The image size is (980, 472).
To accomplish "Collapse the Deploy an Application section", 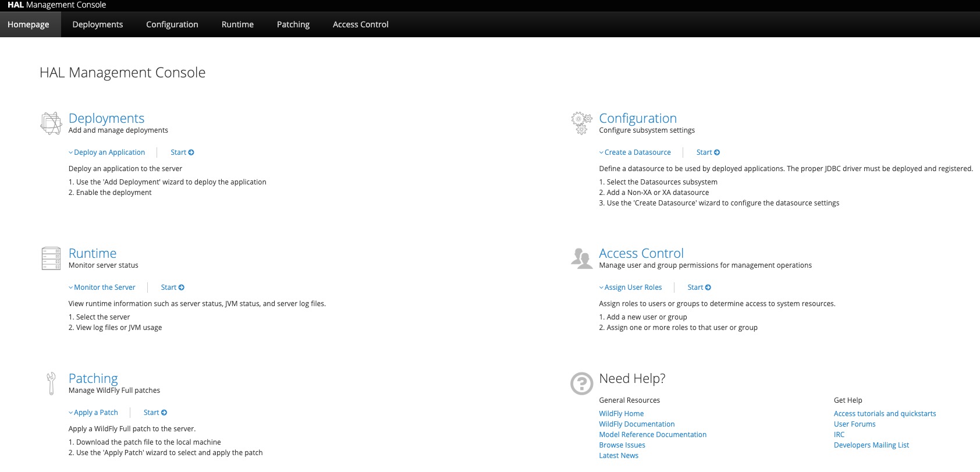I will [x=107, y=152].
